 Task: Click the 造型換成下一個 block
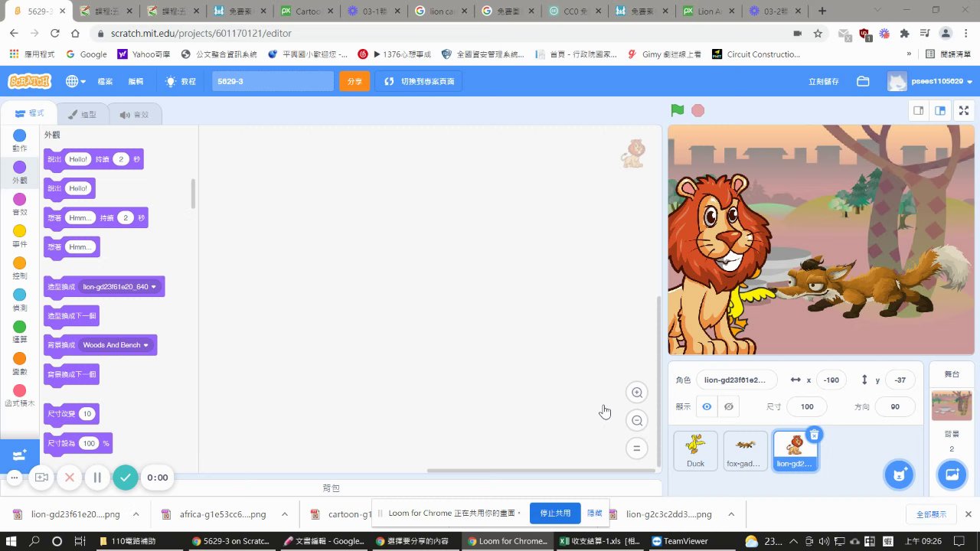point(71,316)
